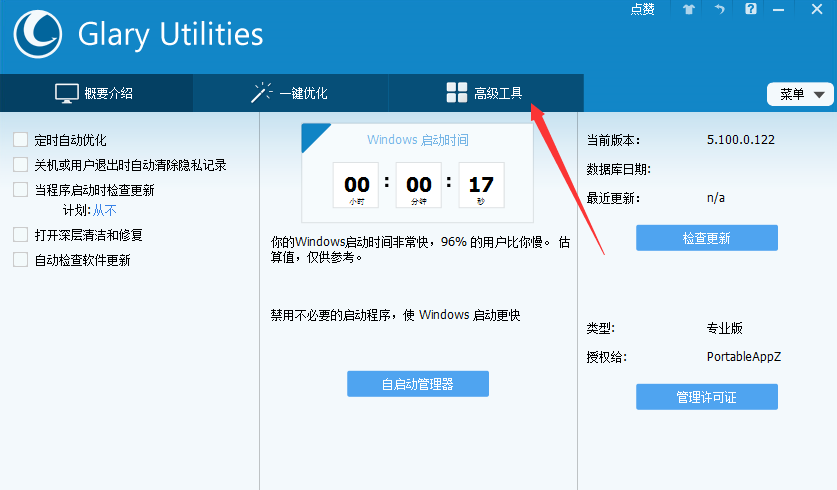
Task: Click the 类型 label
Action: pyautogui.click(x=601, y=328)
